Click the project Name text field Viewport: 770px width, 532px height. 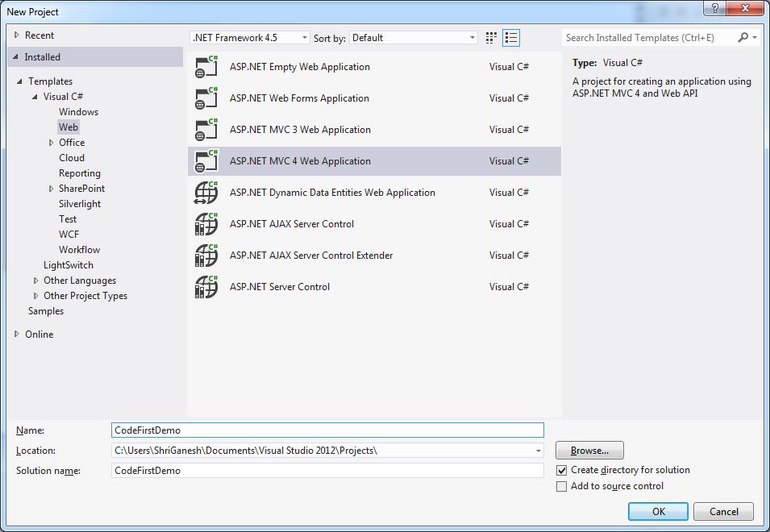coord(327,430)
